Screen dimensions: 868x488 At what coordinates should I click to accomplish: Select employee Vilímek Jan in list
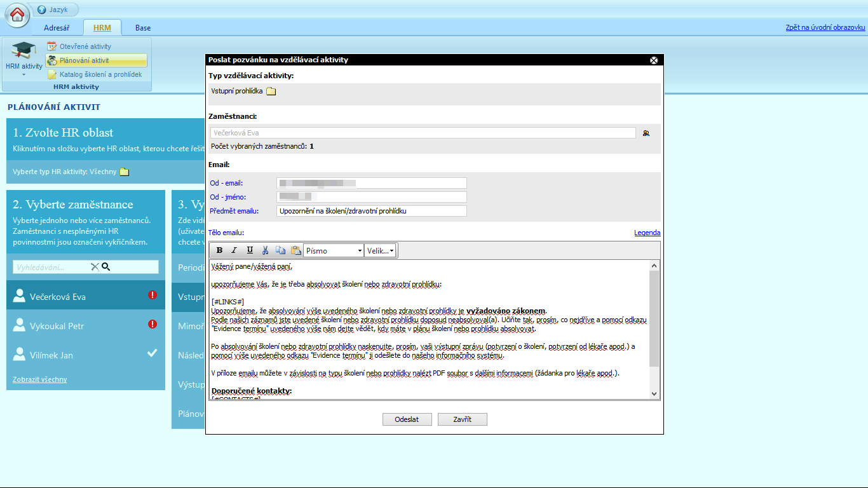[86, 355]
